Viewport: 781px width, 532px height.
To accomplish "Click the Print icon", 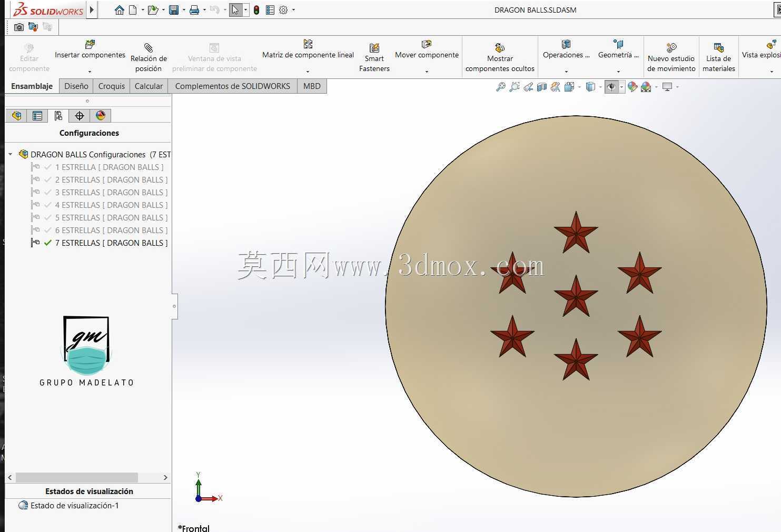I will (x=194, y=10).
